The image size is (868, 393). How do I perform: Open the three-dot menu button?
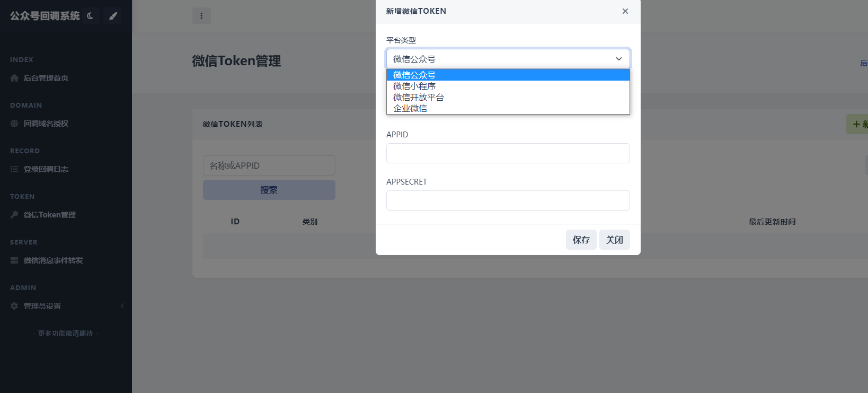(201, 16)
